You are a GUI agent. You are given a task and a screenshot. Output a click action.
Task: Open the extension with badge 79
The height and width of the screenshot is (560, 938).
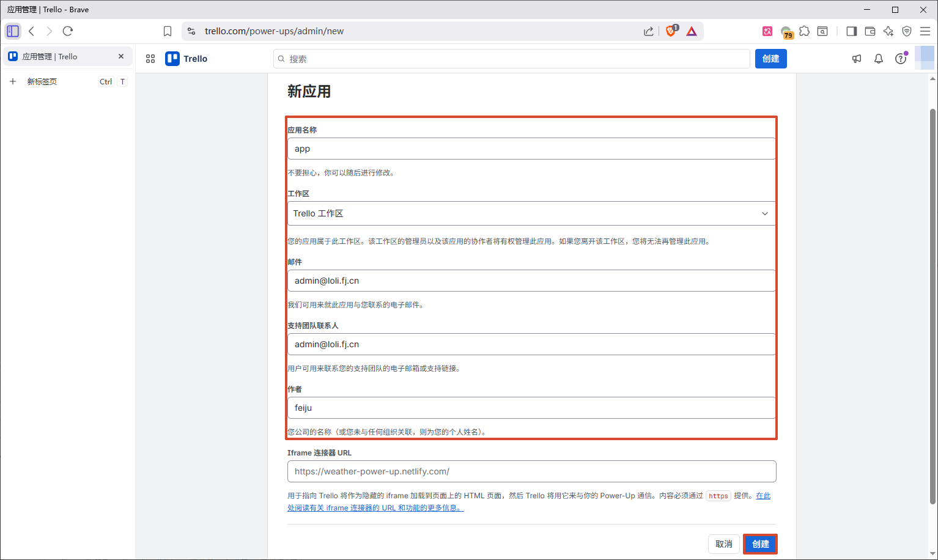tap(786, 32)
